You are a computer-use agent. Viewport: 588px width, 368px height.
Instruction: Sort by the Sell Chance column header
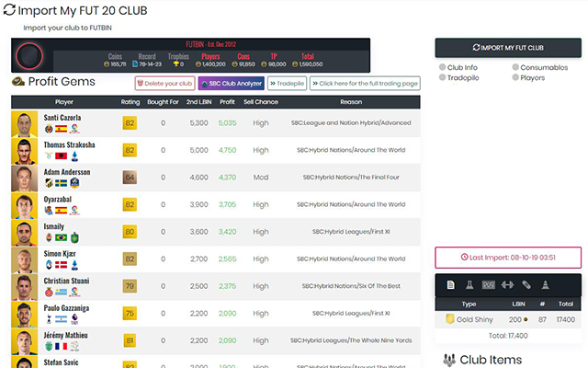[x=261, y=102]
